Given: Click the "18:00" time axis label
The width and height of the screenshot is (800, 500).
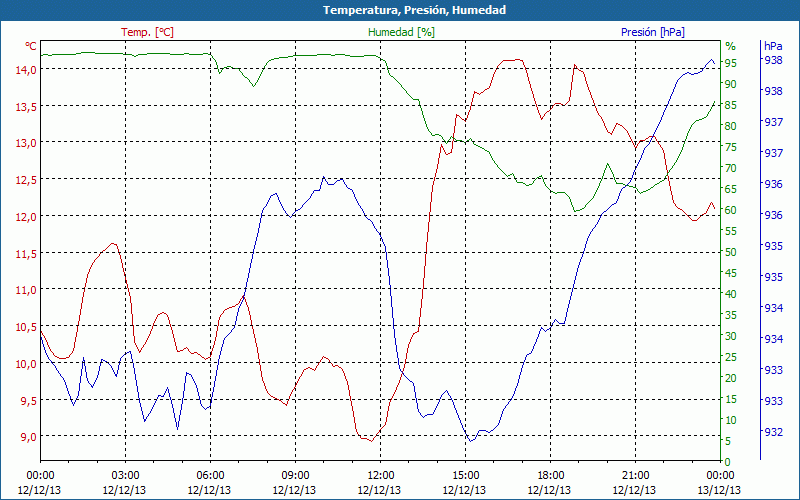Looking at the screenshot, I should click(550, 476).
